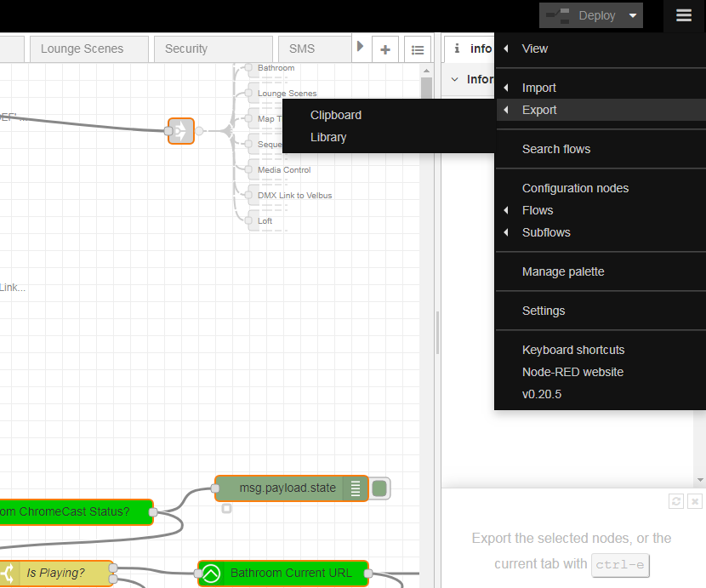Click the Bathroom Current URL node icon
The image size is (706, 588).
[x=211, y=573]
